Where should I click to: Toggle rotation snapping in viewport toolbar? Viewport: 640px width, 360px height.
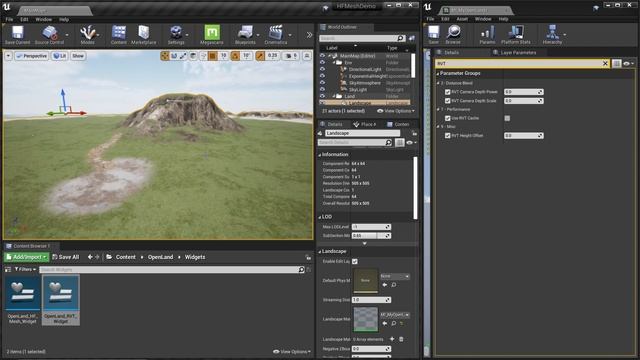pos(235,56)
